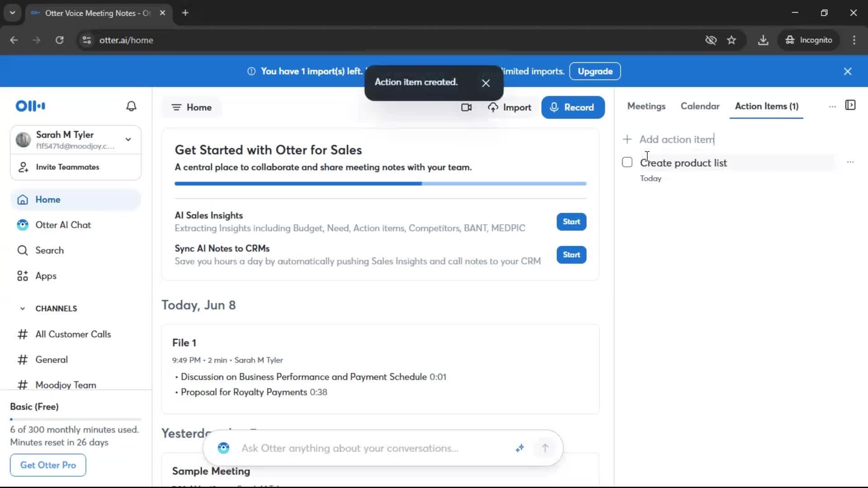
Task: Close the blue import banner
Action: tap(848, 71)
